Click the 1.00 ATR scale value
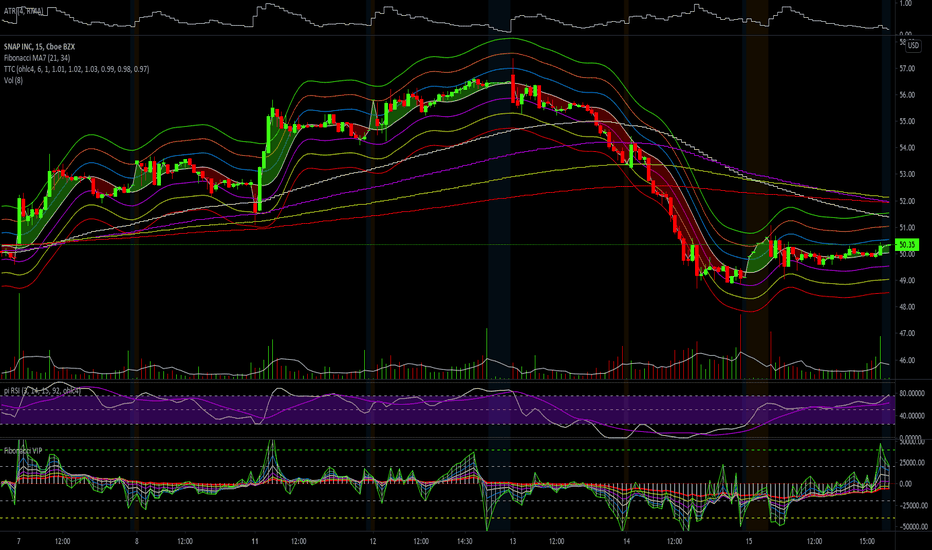Viewport: 932px width, 550px height. click(x=906, y=4)
